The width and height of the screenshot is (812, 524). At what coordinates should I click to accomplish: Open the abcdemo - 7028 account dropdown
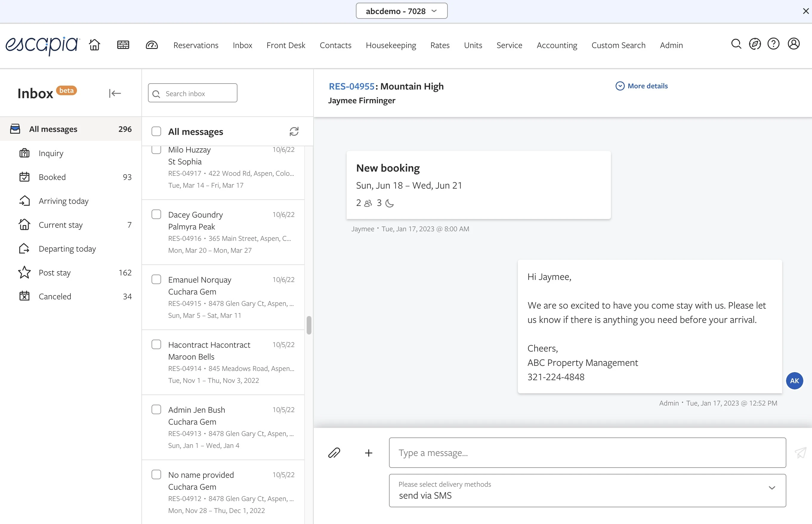pos(402,11)
